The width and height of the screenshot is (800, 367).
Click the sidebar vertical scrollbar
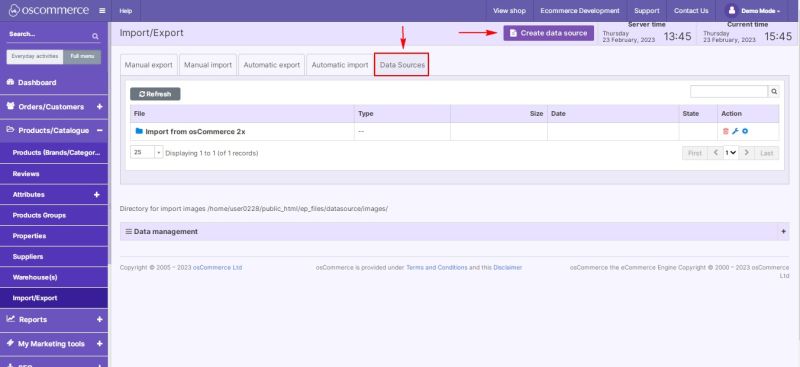point(109,143)
